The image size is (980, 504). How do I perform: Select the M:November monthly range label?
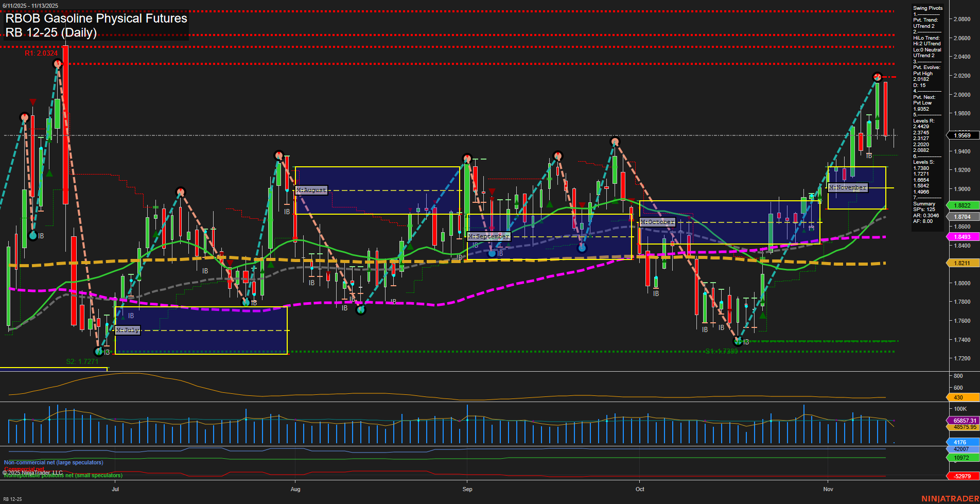[848, 187]
